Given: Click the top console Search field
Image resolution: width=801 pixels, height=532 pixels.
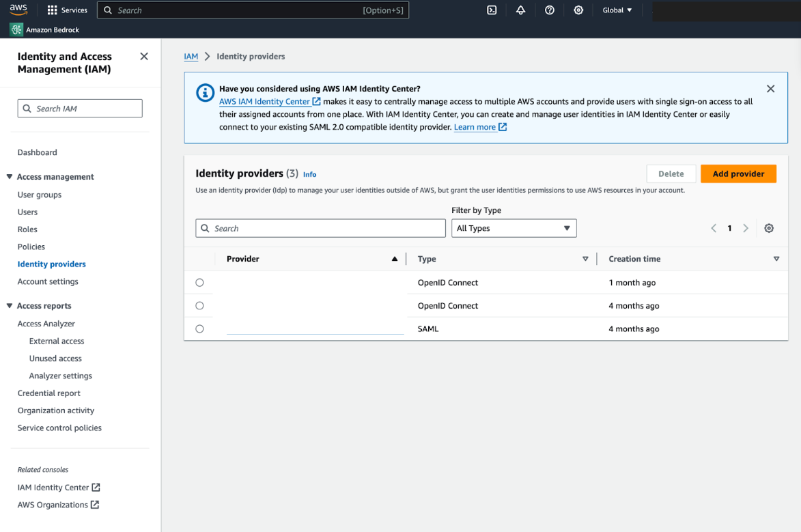Looking at the screenshot, I should 253,10.
